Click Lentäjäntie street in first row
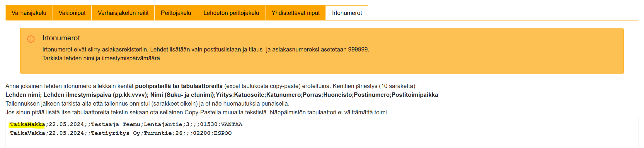The width and height of the screenshot is (644, 148). [163, 125]
